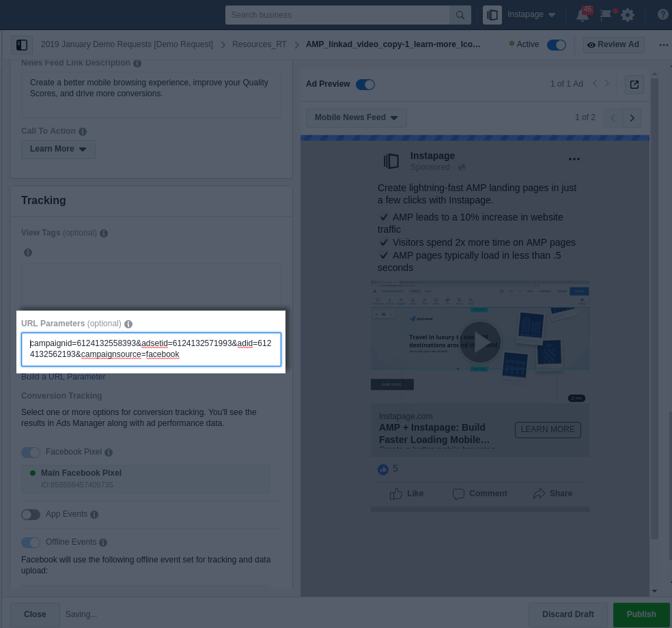Open the notifications bell with 45 alerts

(583, 15)
